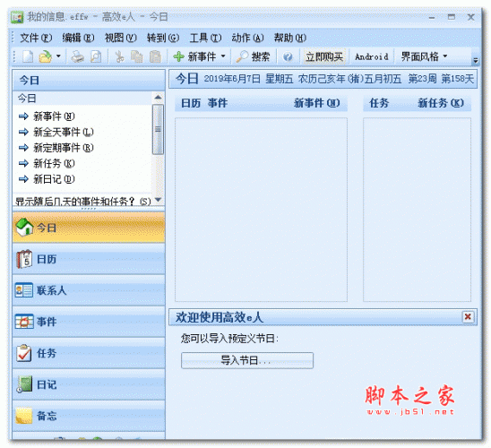Viewport: 491px width, 448px height.
Task: Click the sidebar scrollbar up arrow
Action: point(158,98)
